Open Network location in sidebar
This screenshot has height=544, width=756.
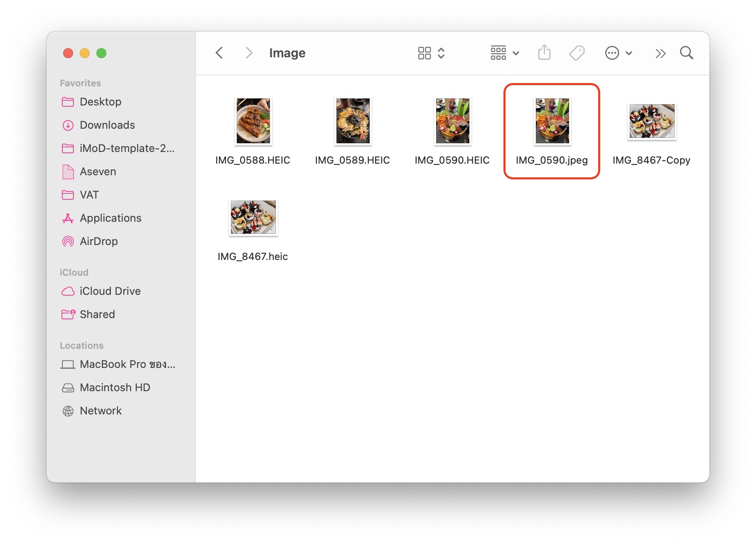pyautogui.click(x=101, y=411)
